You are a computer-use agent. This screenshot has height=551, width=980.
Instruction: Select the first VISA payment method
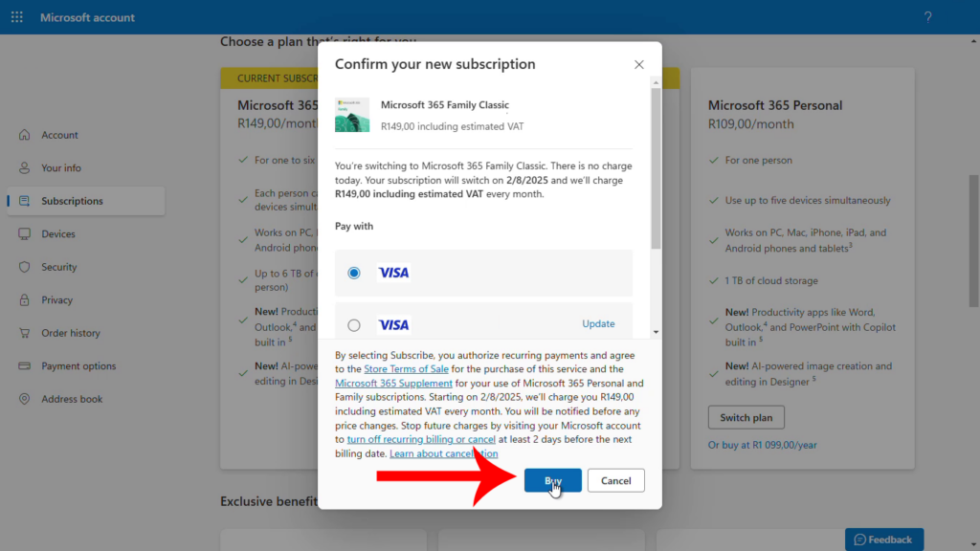pyautogui.click(x=352, y=273)
